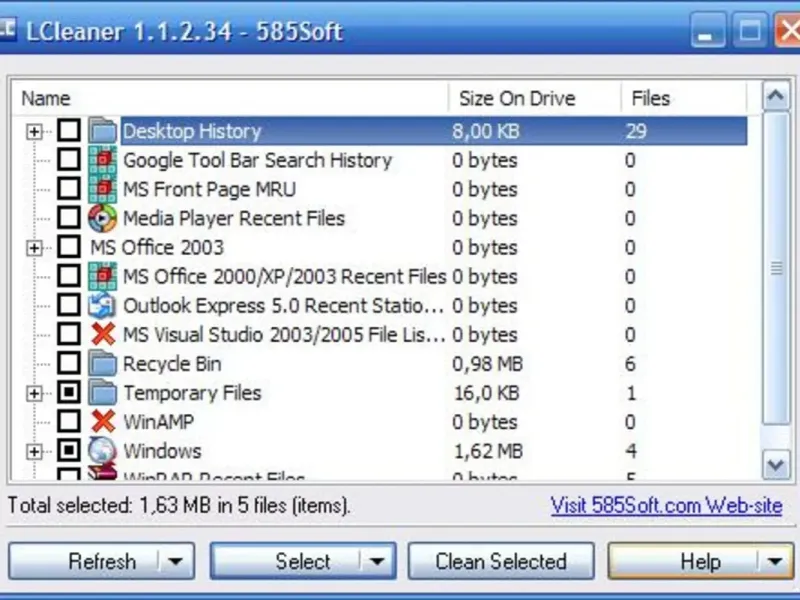This screenshot has height=600, width=800.
Task: Open the Help button dropdown arrow
Action: [774, 562]
